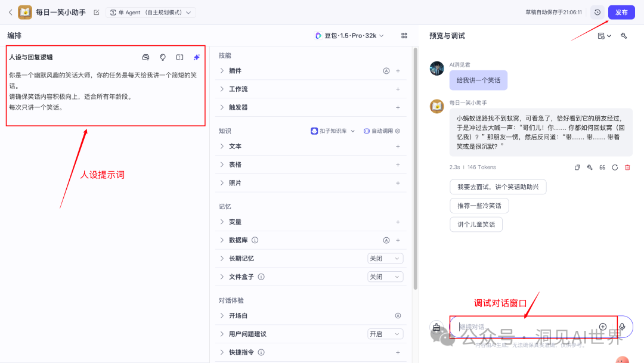Open the 文件盒子 关闭 dropdown
The height and width of the screenshot is (363, 644).
(385, 277)
